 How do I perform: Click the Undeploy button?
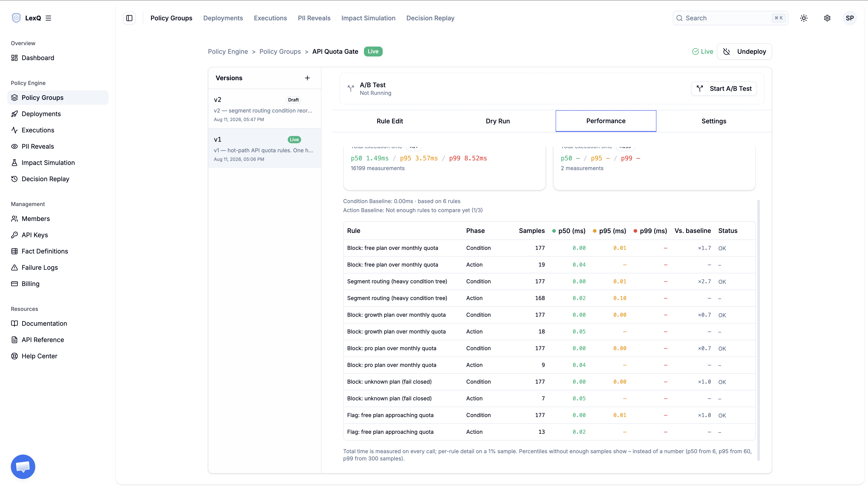[x=744, y=52]
